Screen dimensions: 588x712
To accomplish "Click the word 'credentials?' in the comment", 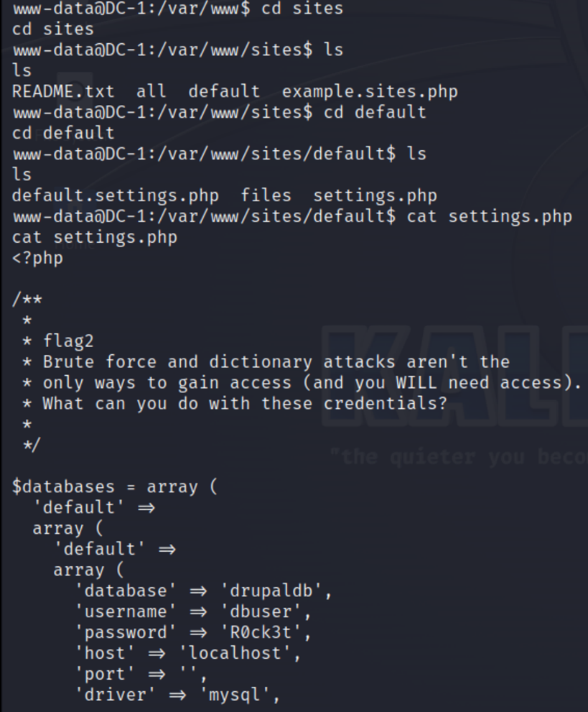I will click(x=385, y=403).
